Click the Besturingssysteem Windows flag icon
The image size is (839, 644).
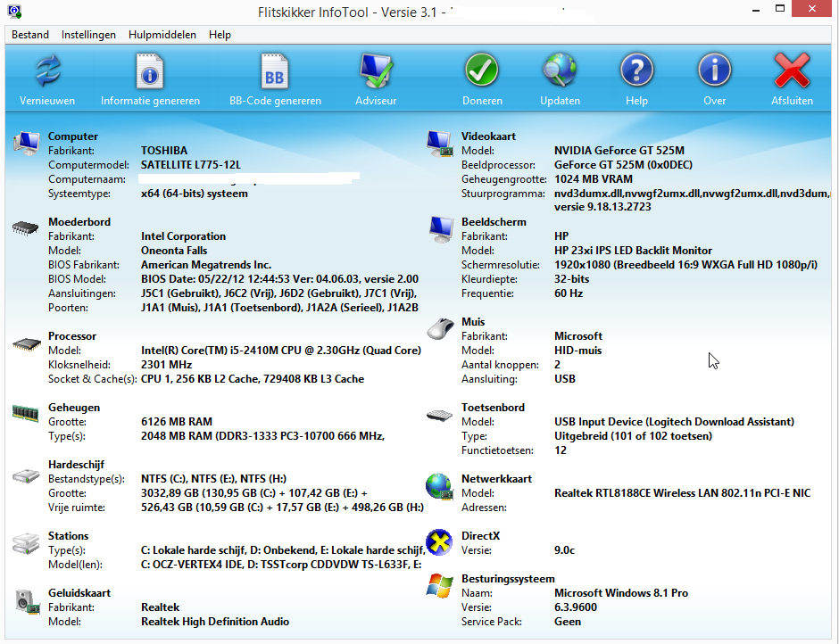click(440, 586)
